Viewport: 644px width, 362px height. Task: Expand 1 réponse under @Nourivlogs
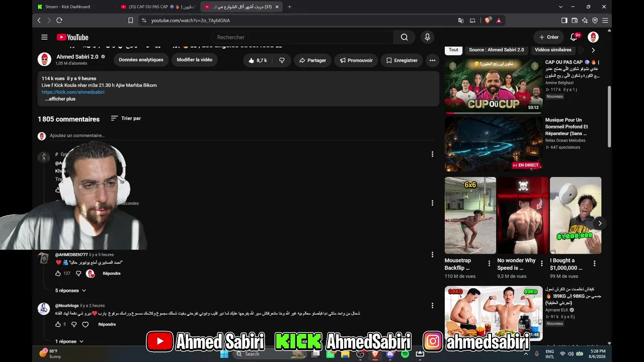pos(69,341)
